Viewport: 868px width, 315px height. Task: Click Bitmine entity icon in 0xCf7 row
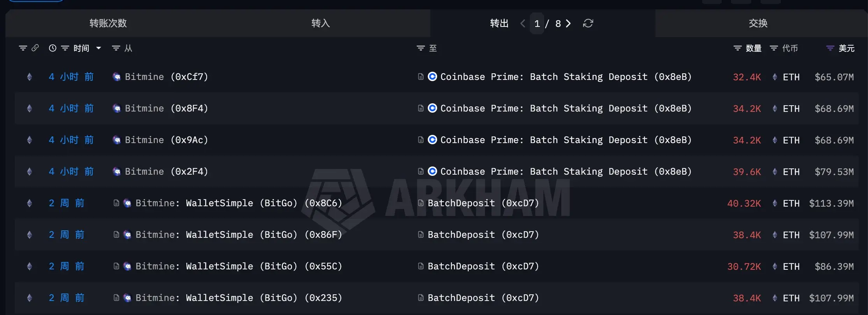[x=116, y=77]
